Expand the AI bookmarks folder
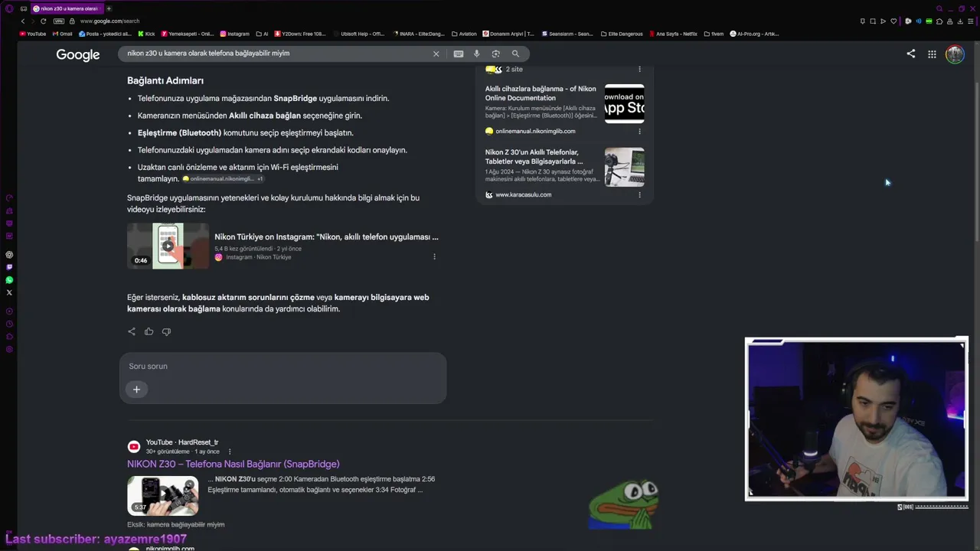Screen dimensions: 980x551 [262, 34]
